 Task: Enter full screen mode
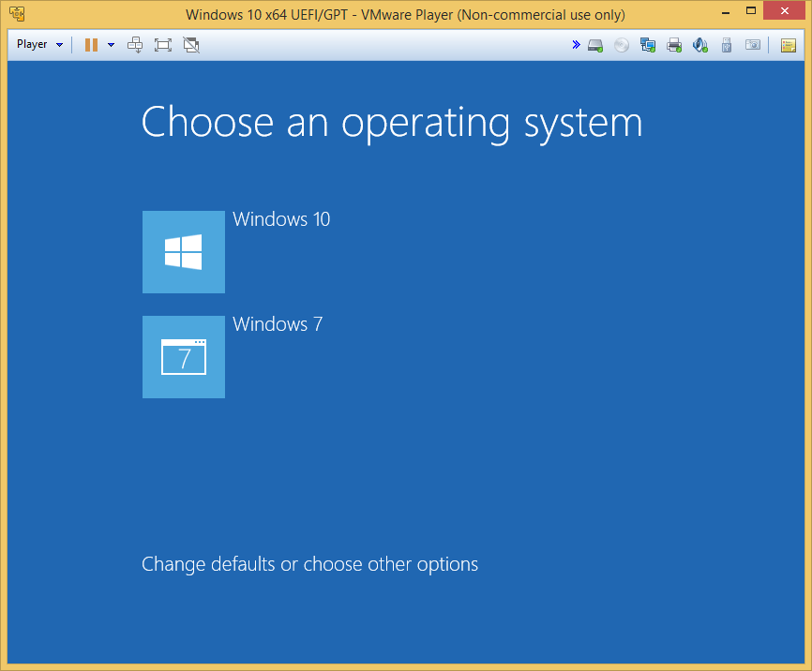[x=162, y=44]
